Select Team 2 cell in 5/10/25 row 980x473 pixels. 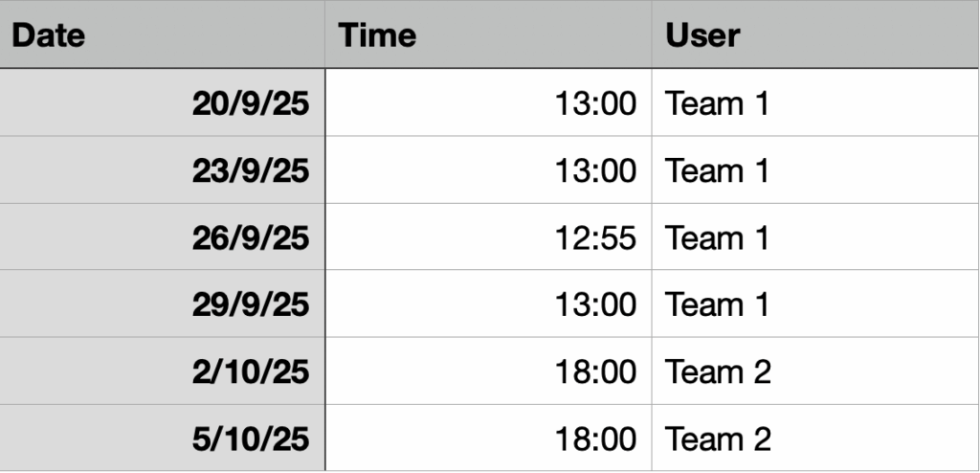click(x=718, y=439)
